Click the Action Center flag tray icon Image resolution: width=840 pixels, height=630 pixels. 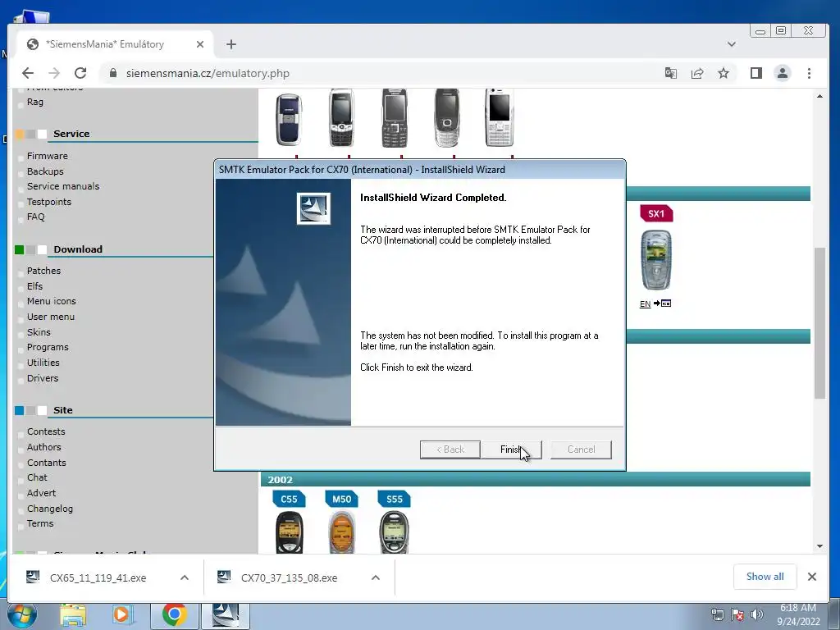click(737, 614)
